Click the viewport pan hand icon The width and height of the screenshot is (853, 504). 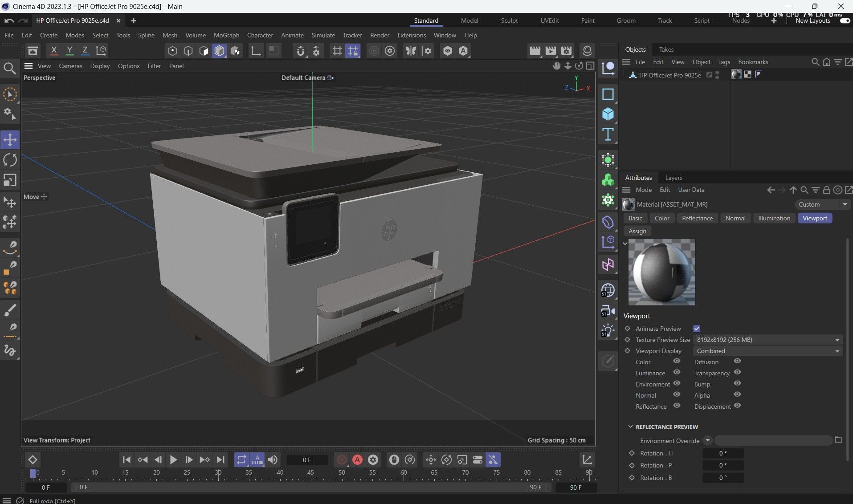click(557, 66)
